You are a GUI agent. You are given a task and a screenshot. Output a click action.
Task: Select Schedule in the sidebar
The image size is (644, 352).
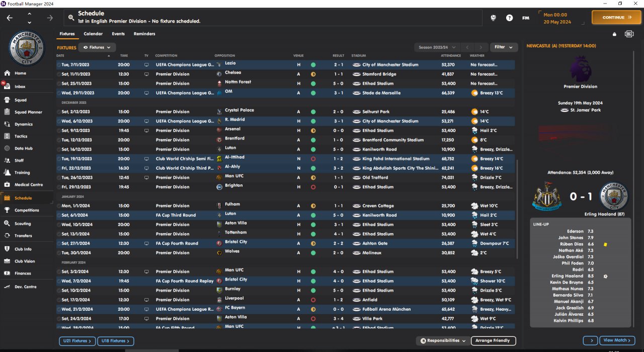pos(27,198)
